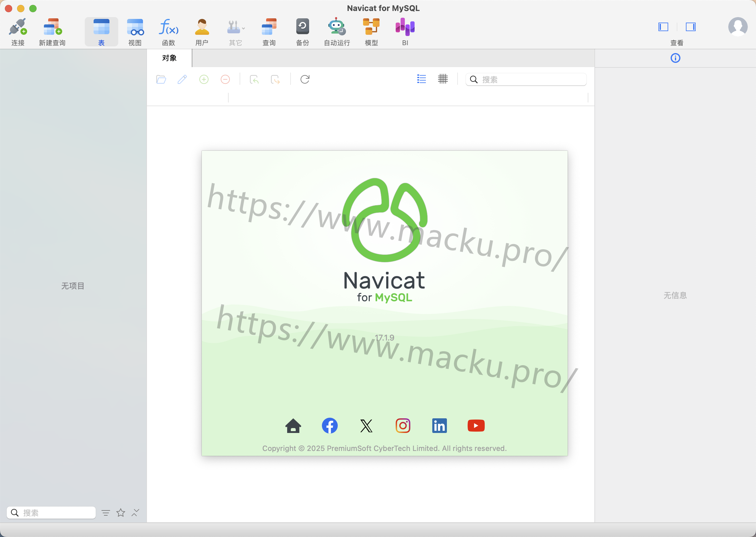Open 自动运行 (Automation) robot icon

[337, 32]
